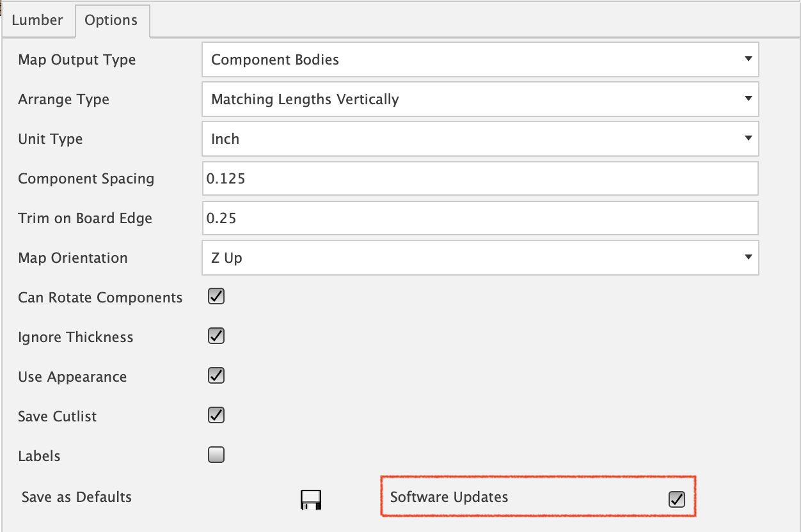
Task: Open the Unit Type dropdown
Action: coord(480,139)
